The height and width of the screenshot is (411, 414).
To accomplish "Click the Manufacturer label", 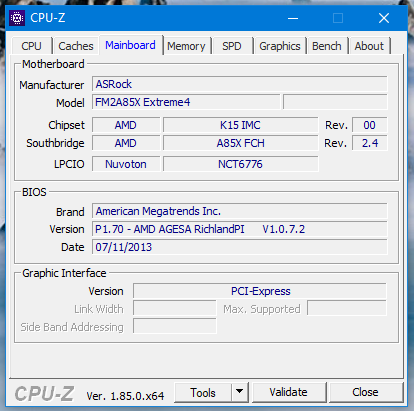I will 52,85.
